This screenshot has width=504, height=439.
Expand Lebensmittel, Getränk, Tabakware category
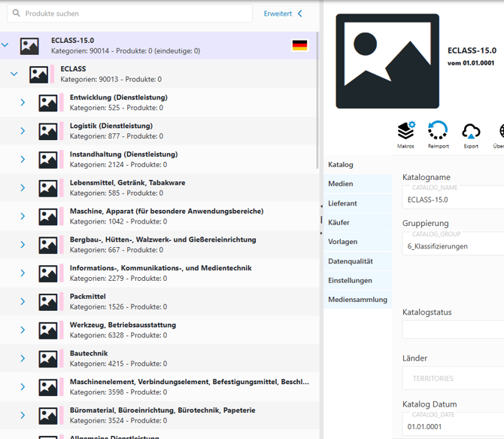(x=23, y=187)
